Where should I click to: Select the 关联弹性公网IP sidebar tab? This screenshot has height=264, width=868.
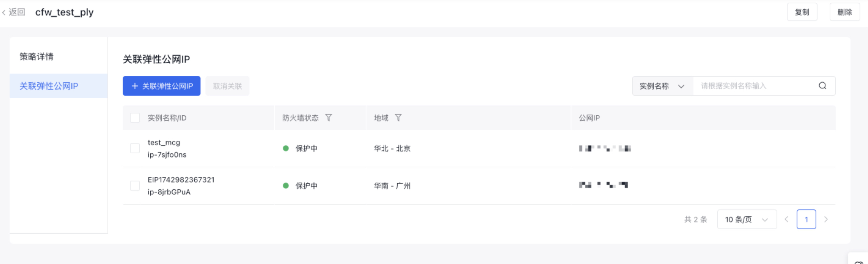49,86
